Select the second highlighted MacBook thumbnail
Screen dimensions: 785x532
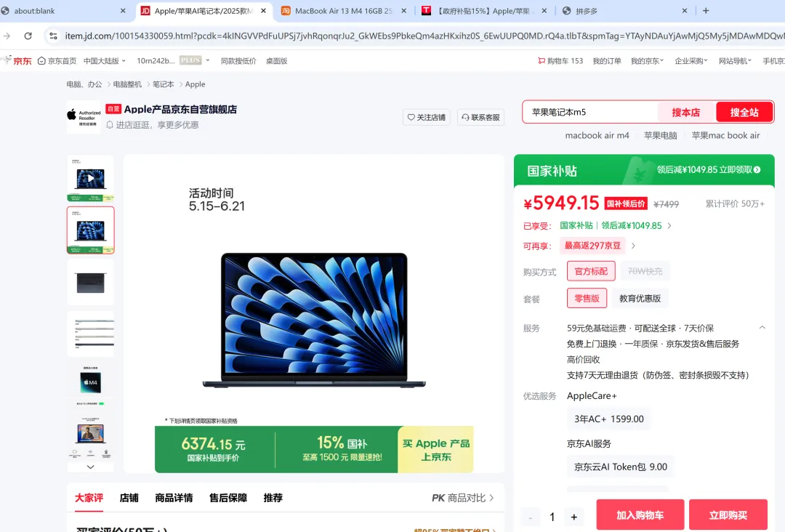point(91,230)
